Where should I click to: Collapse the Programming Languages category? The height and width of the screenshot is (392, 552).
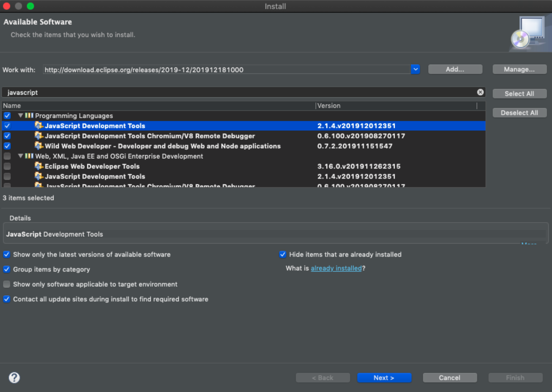(20, 115)
